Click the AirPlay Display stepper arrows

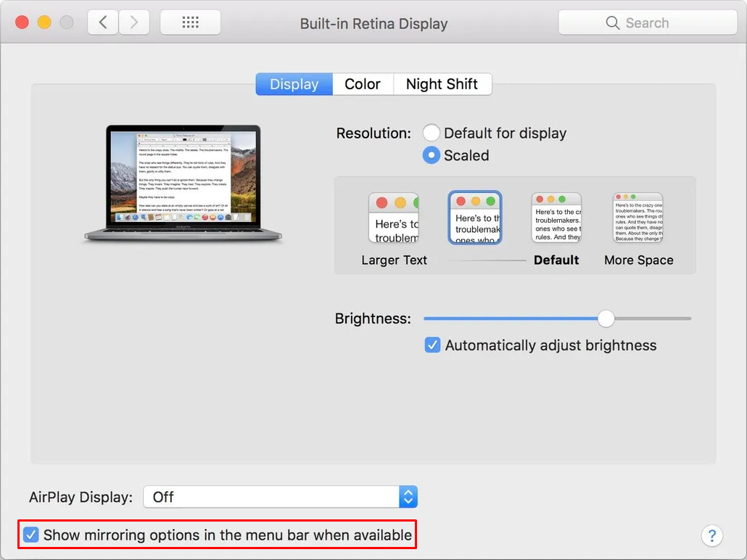click(408, 497)
